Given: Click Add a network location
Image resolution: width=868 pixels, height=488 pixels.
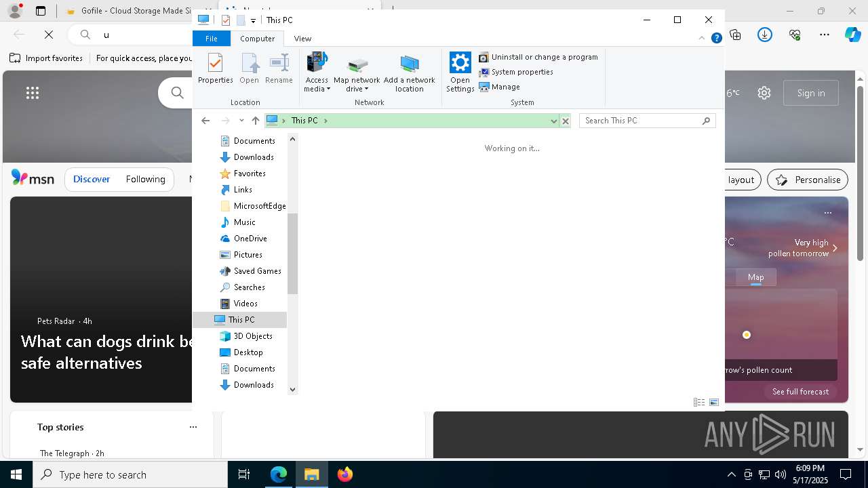Looking at the screenshot, I should pos(409,73).
